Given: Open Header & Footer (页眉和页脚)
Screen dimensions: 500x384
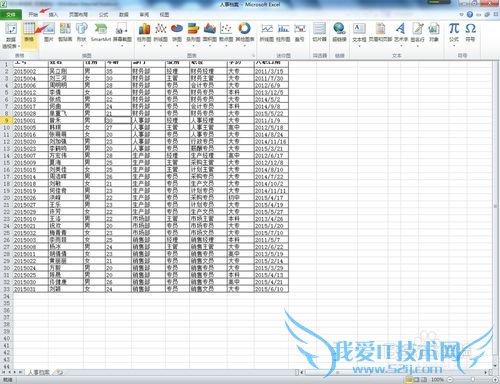Looking at the screenshot, I should pos(380,33).
